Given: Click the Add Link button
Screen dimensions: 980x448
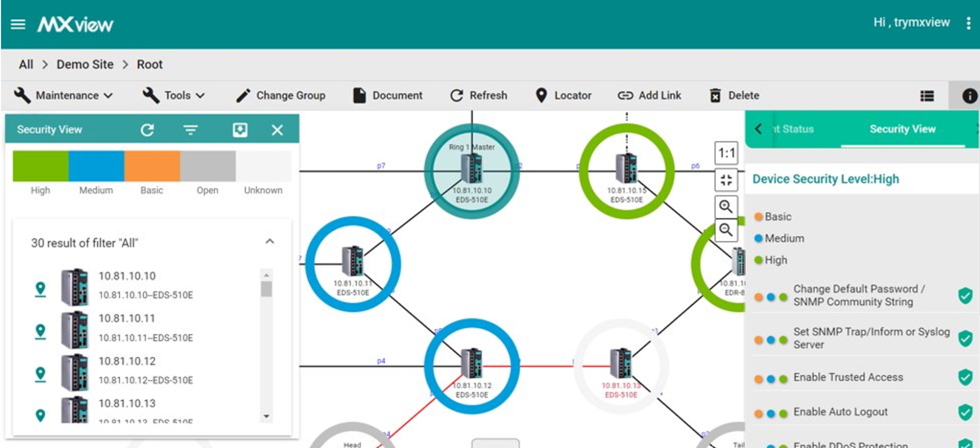Looking at the screenshot, I should pyautogui.click(x=649, y=95).
